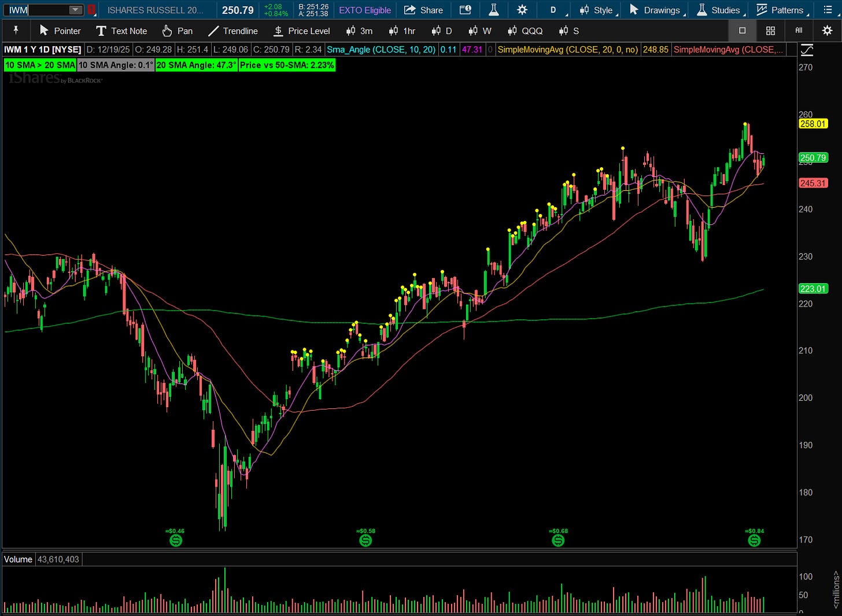The height and width of the screenshot is (616, 842).
Task: Click the EXTO Eligible label
Action: (365, 10)
